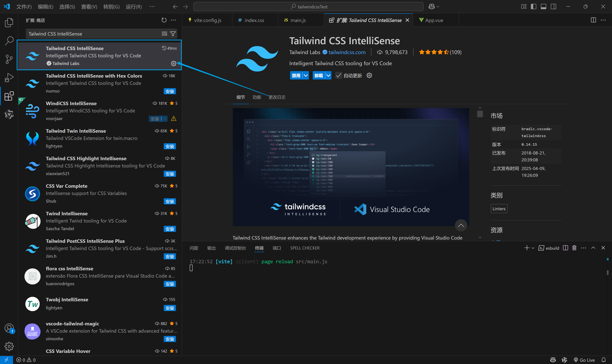Open the new terminal launch profile dropdown
Viewport: 612px width, 364px height.
533,248
